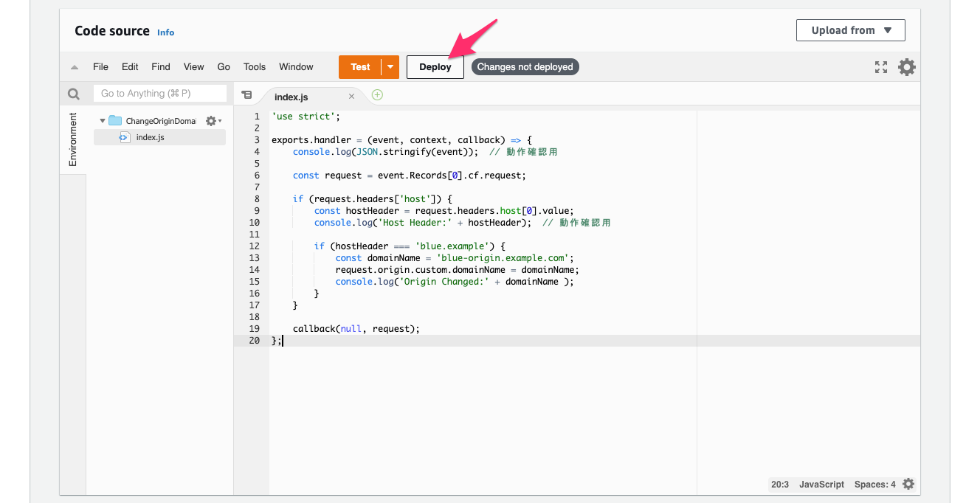The height and width of the screenshot is (503, 980).
Task: Click the callback(null, request); line
Action: [356, 329]
